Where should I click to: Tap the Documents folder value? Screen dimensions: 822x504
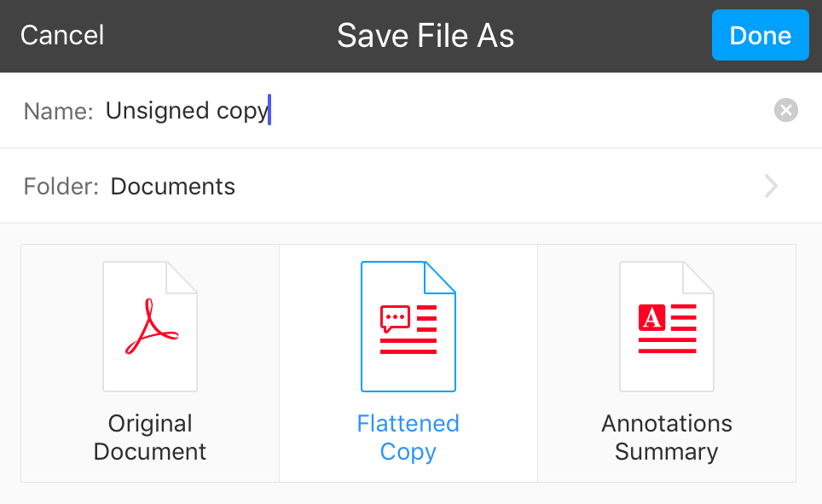[172, 186]
